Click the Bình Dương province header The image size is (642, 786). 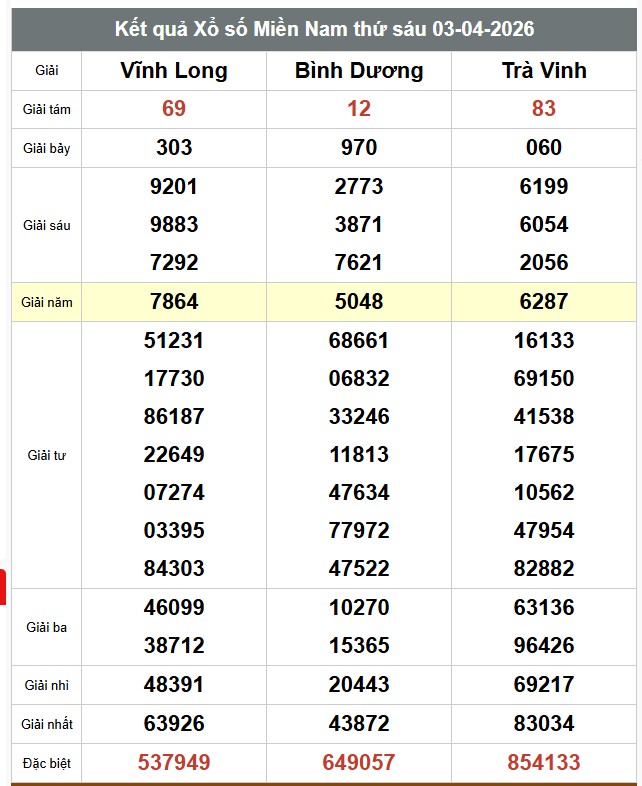pyautogui.click(x=359, y=71)
